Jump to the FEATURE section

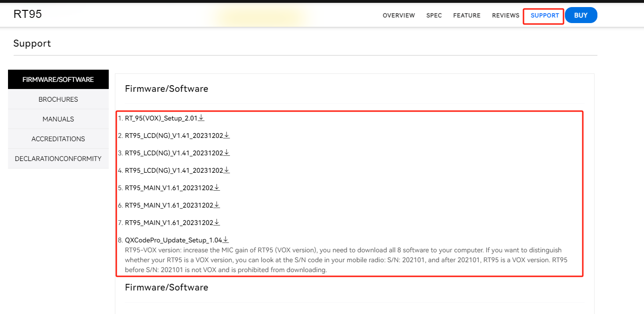[x=467, y=16]
